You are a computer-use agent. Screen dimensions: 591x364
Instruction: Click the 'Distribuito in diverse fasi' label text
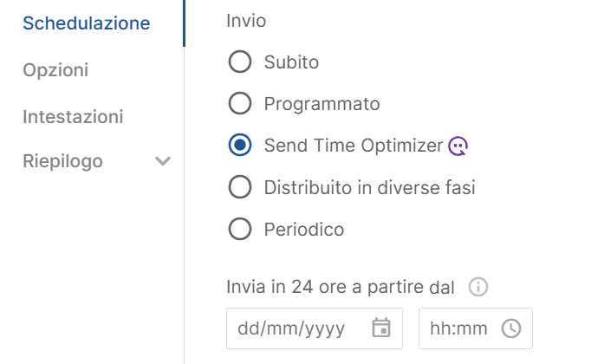coord(370,187)
